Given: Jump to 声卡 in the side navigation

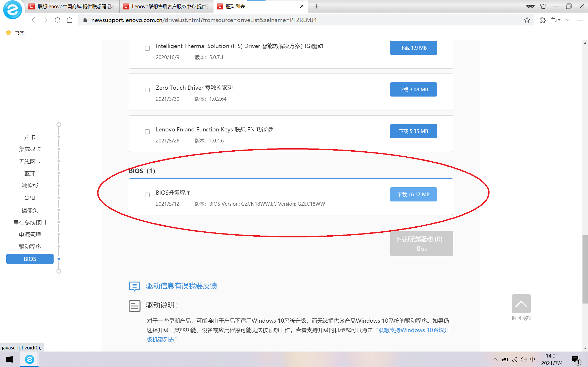Looking at the screenshot, I should [x=30, y=137].
